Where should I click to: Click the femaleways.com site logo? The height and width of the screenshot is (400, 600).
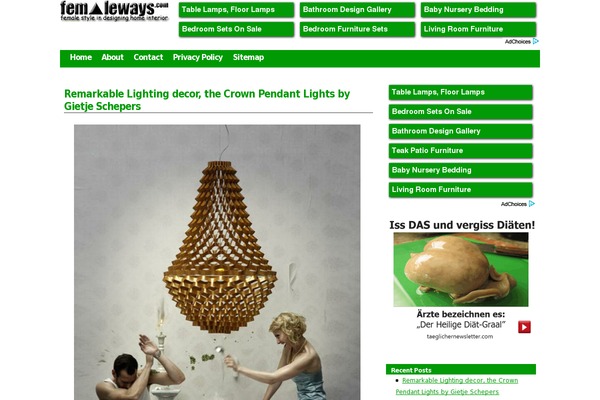point(114,11)
